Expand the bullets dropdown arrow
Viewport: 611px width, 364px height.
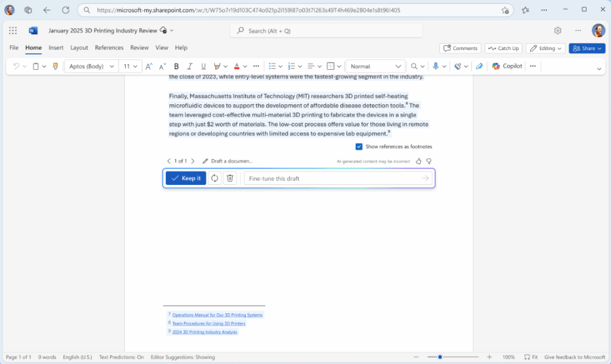coord(280,67)
